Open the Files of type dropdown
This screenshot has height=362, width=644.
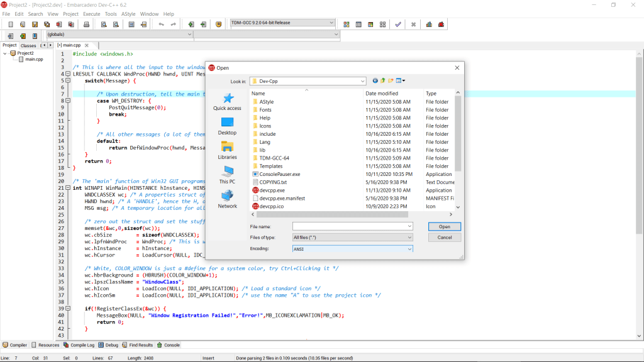(x=409, y=238)
